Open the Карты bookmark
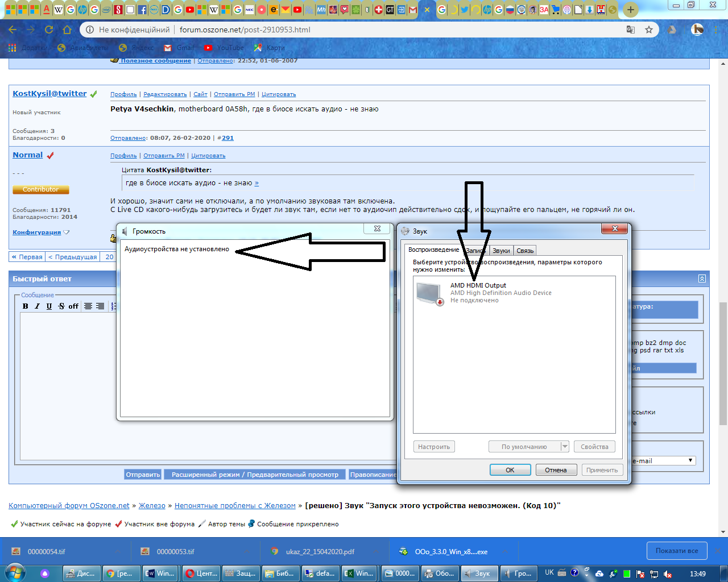 (270, 48)
